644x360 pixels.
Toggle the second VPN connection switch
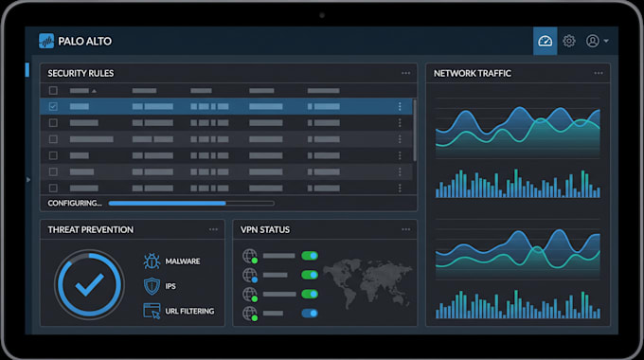pos(310,275)
